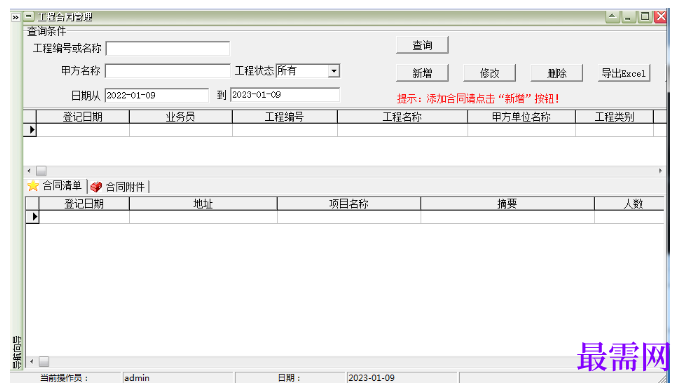
Task: Expand the sidebar with the >> icon
Action: coord(15,17)
